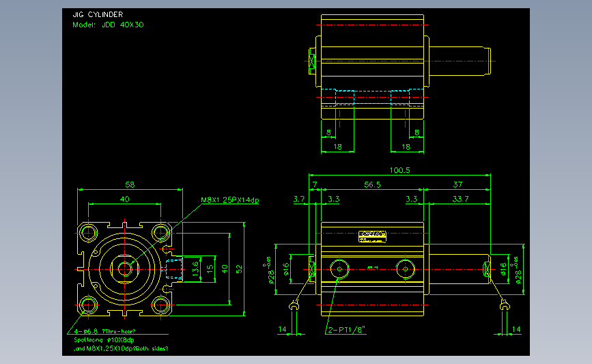Click the yellow nameplate on the cylinder body
Image resolution: width=592 pixels, height=364 pixels.
tap(372, 237)
